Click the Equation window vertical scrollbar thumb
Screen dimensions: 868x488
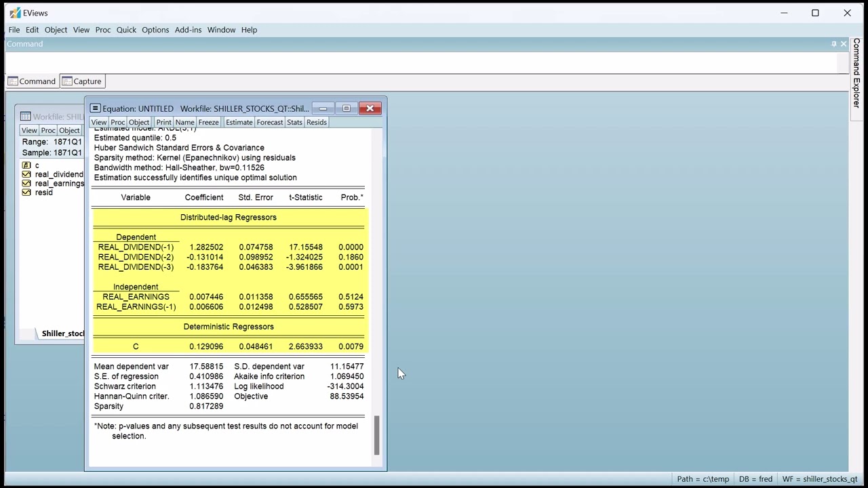[x=377, y=436]
